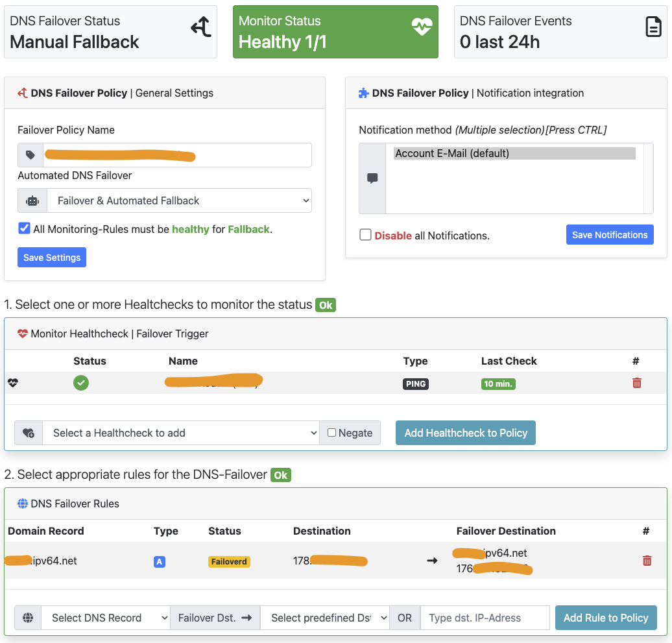This screenshot has width=672, height=643.
Task: Click the tag icon beside Failover Policy Name
Action: (x=30, y=155)
